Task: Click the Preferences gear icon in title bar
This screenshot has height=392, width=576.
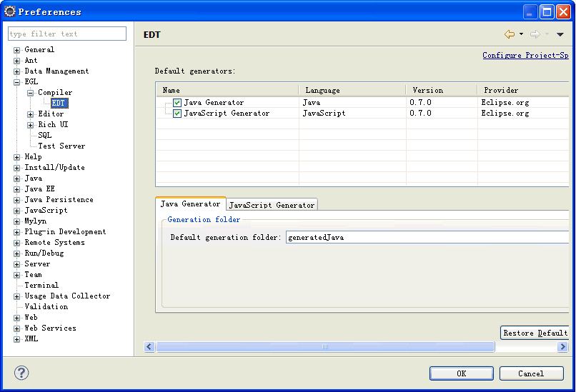Action: pyautogui.click(x=9, y=11)
